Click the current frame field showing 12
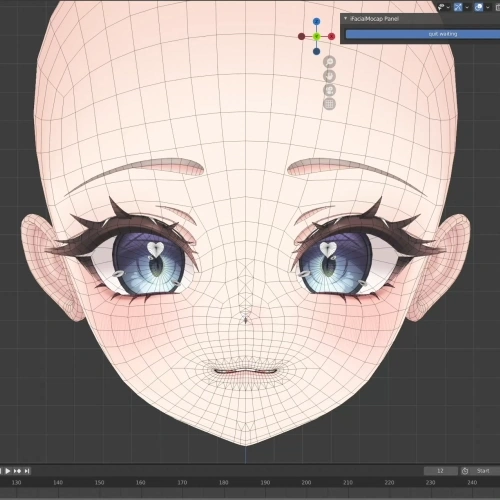Image resolution: width=500 pixels, height=500 pixels. [441, 471]
